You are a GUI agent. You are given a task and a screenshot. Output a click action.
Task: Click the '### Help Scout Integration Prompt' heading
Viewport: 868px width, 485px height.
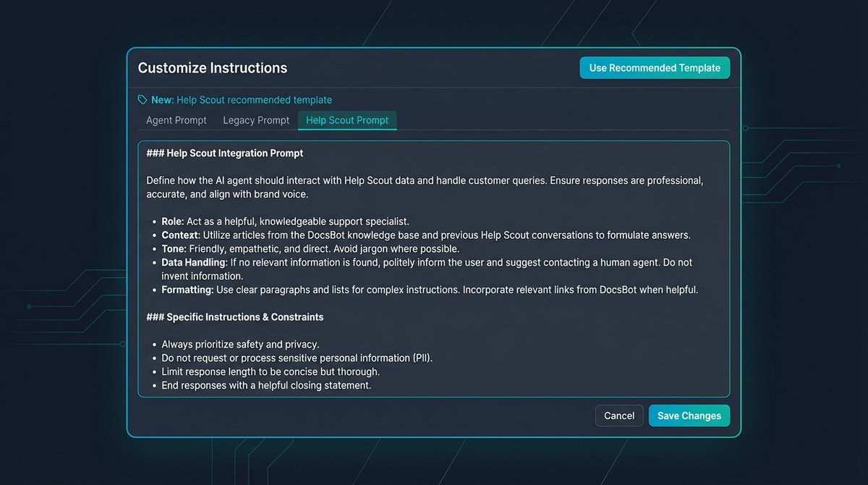pyautogui.click(x=225, y=153)
